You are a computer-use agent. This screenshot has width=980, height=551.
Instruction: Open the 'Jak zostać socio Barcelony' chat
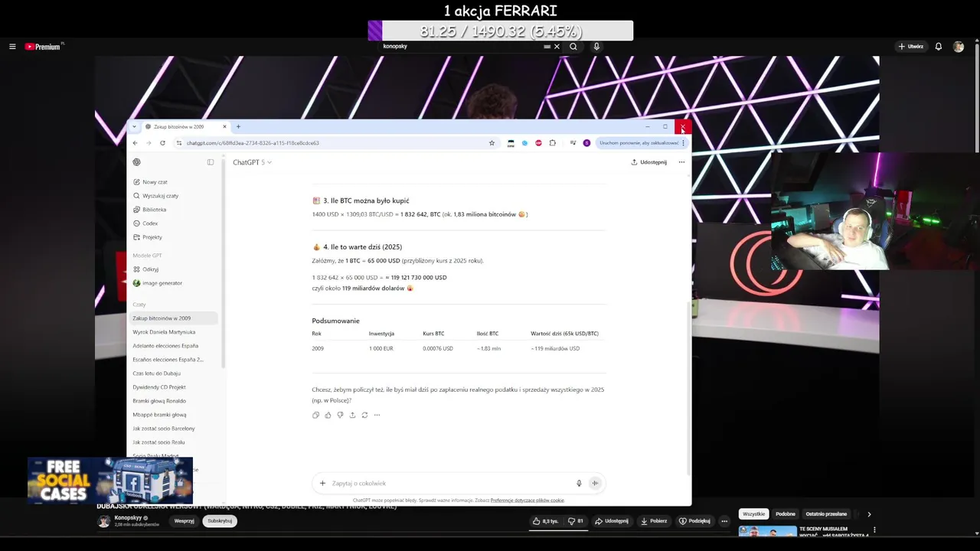point(174,429)
